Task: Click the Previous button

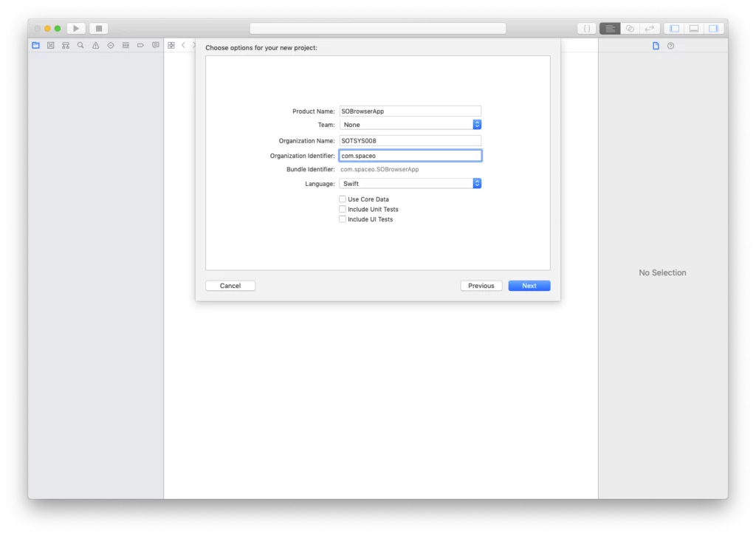Action: click(481, 286)
